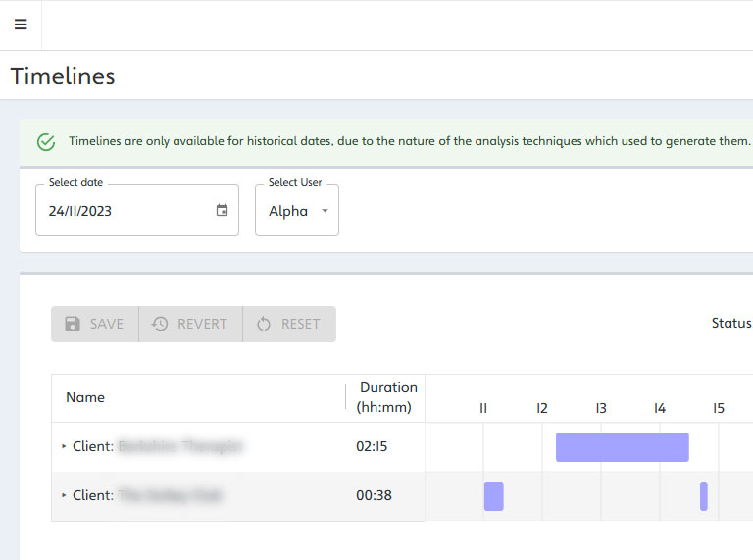Click the Timelines page heading
Screen dimensions: 753x560
tap(63, 76)
